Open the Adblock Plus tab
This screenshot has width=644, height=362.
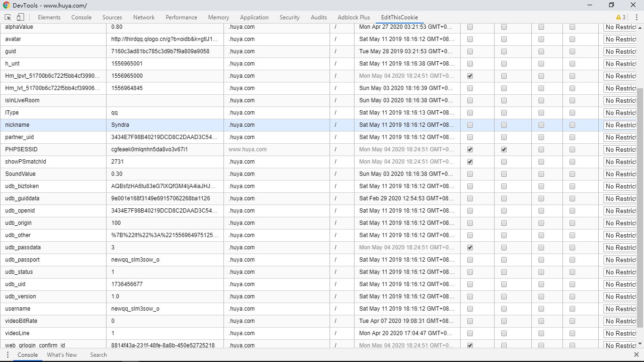tap(354, 17)
